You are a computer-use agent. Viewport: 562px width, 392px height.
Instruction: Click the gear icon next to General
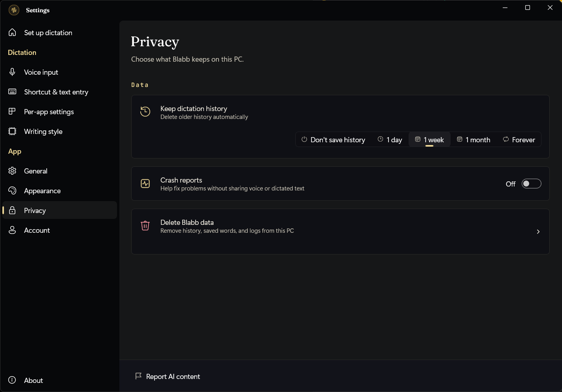(x=12, y=171)
